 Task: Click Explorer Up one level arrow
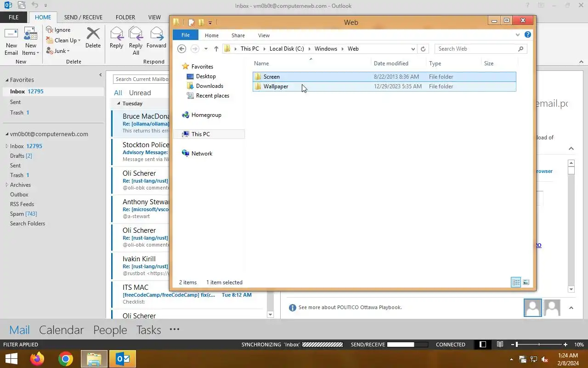(x=216, y=49)
